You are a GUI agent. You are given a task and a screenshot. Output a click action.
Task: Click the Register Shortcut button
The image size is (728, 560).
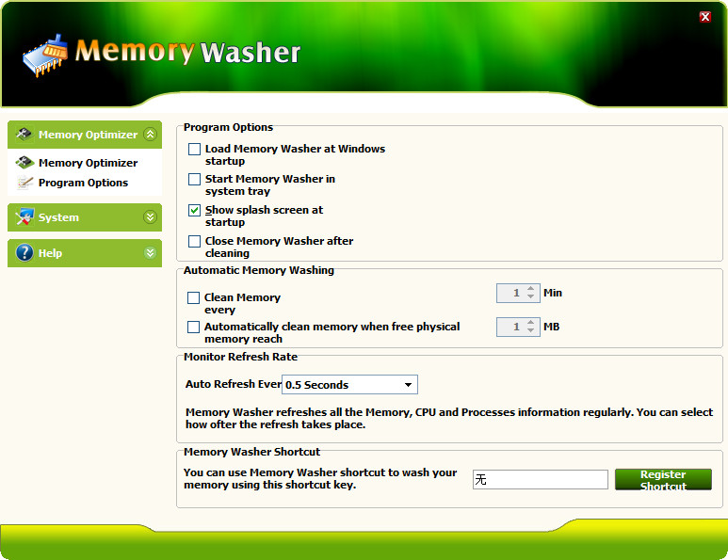[663, 480]
